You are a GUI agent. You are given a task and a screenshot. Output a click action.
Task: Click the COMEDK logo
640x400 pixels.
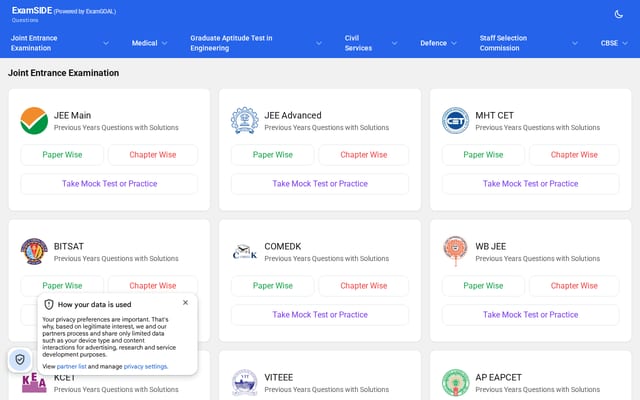pos(244,251)
